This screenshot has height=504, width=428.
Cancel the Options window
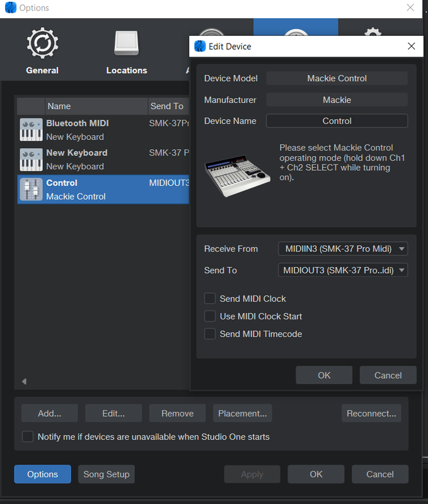(380, 474)
